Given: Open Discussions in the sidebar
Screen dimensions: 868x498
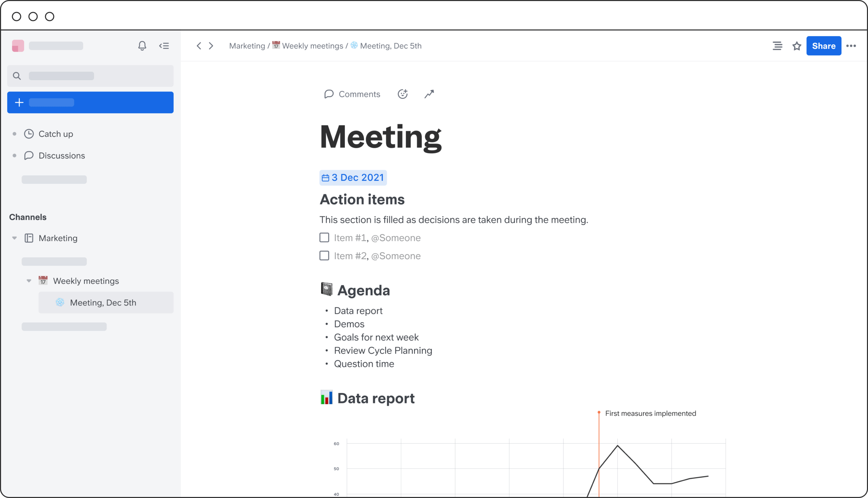Looking at the screenshot, I should click(x=61, y=156).
